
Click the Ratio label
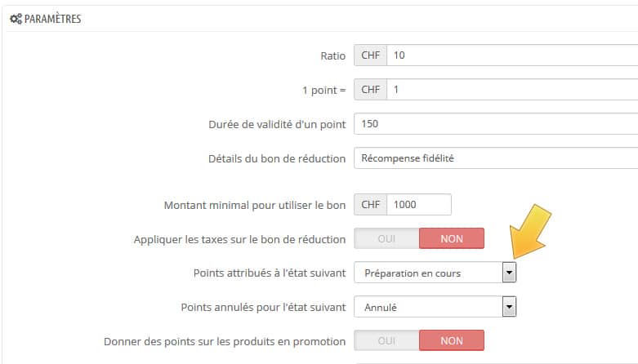pos(332,55)
